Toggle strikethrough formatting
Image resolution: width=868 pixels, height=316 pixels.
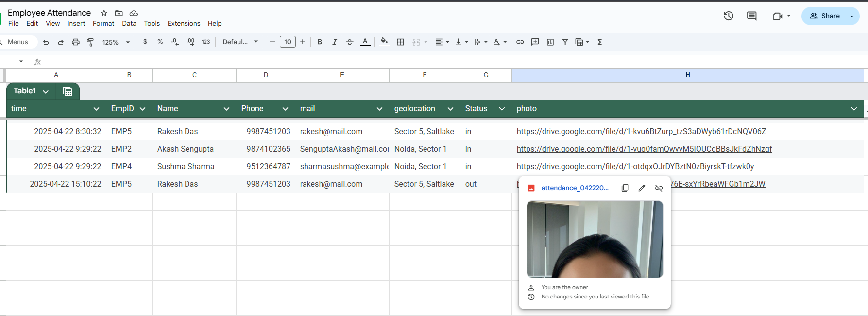pos(349,42)
